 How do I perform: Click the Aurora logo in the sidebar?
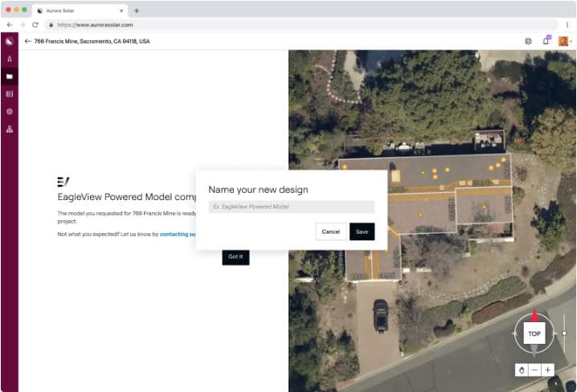[x=10, y=41]
